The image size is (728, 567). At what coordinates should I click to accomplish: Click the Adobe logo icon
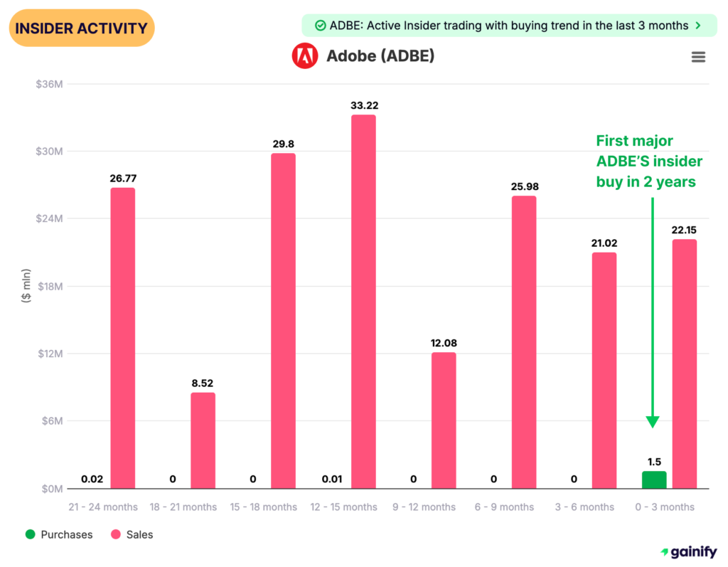pyautogui.click(x=305, y=55)
